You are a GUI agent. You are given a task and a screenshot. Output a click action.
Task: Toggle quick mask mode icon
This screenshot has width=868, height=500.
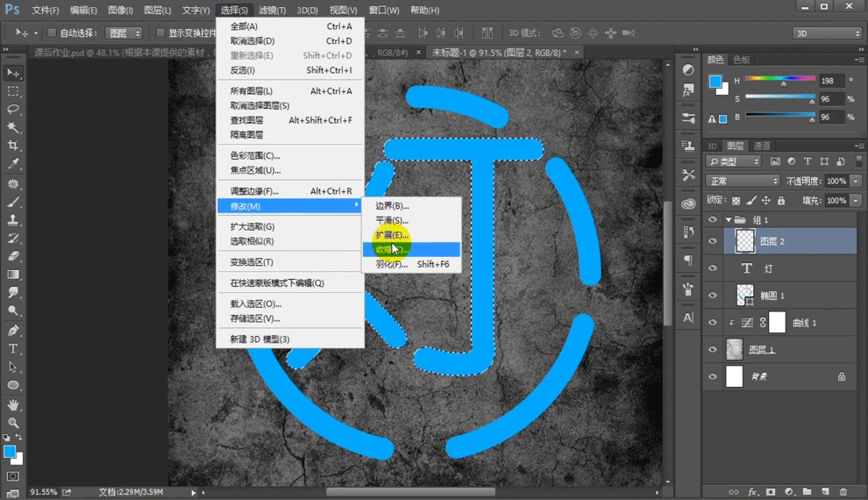[x=13, y=476]
